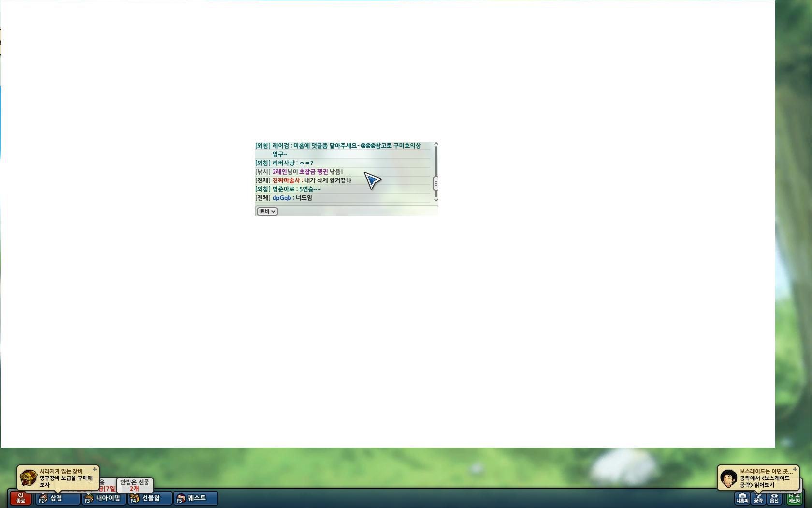Open the 공략 guide icon
812x508 pixels.
tap(758, 498)
